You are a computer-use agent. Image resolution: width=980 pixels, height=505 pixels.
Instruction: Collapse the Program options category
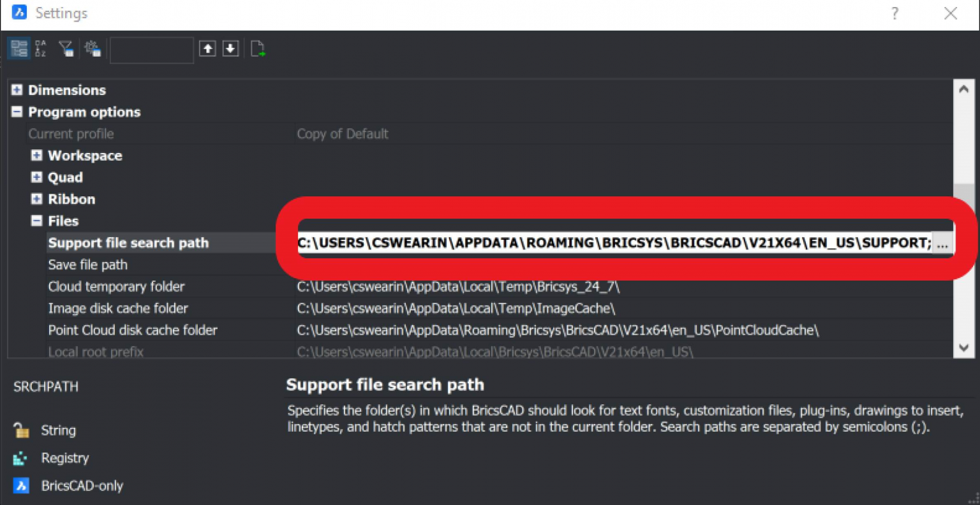click(x=16, y=112)
